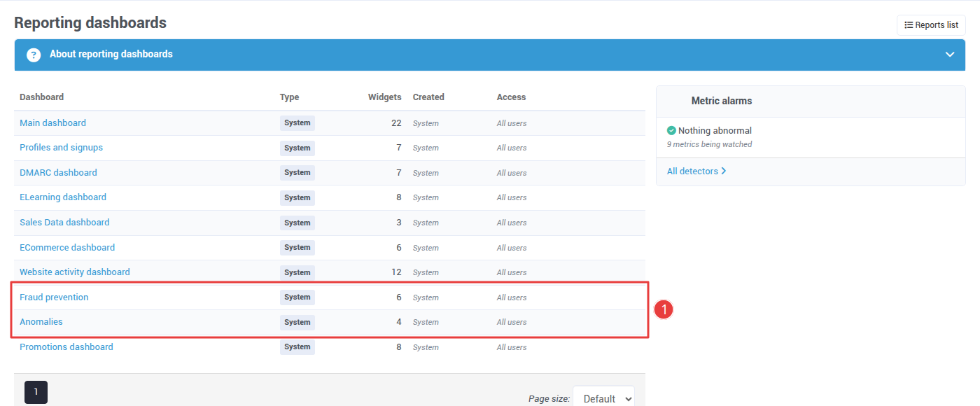980x406 pixels.
Task: Click the About reporting dashboards banner title
Action: click(111, 54)
